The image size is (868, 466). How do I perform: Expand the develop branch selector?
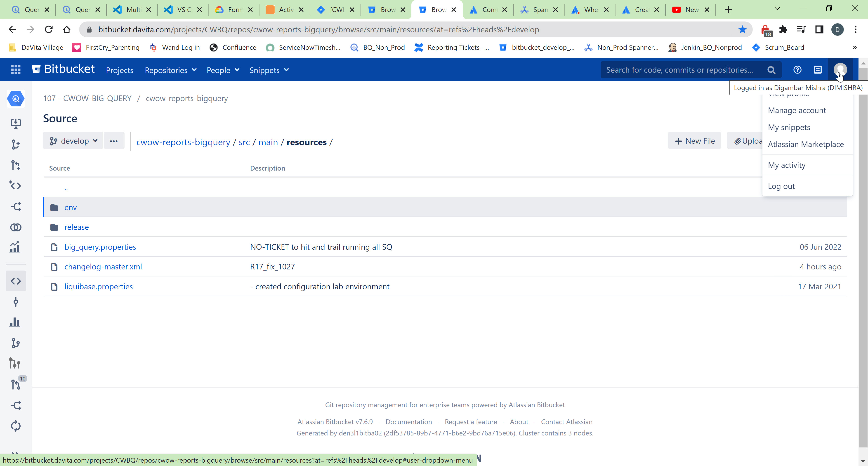pyautogui.click(x=73, y=141)
